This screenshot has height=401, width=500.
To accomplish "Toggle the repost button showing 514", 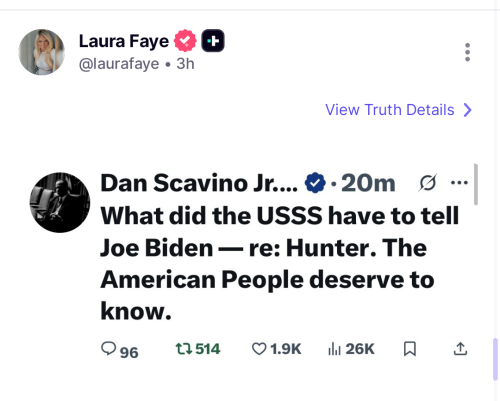I will click(198, 349).
